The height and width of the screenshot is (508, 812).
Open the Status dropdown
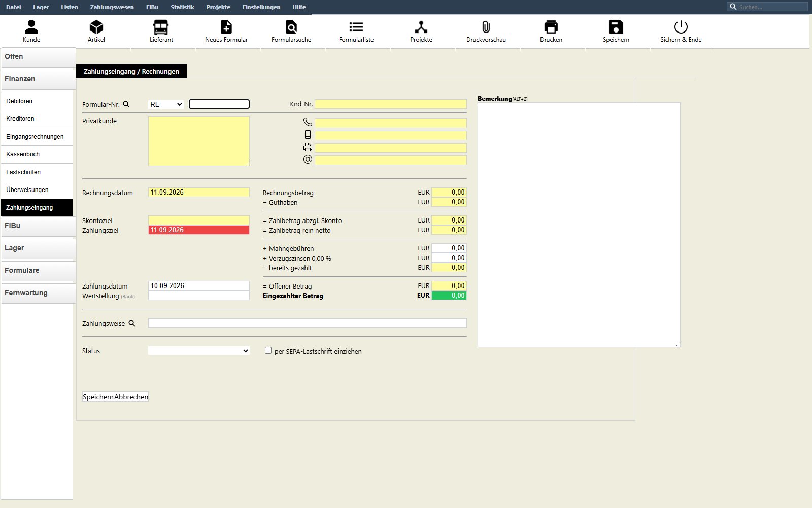[x=199, y=351]
